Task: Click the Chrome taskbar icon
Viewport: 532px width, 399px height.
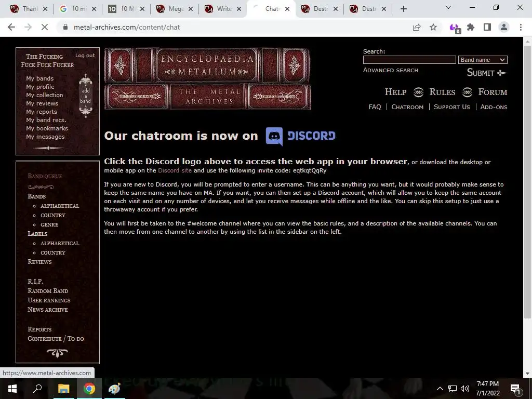Action: (x=89, y=389)
